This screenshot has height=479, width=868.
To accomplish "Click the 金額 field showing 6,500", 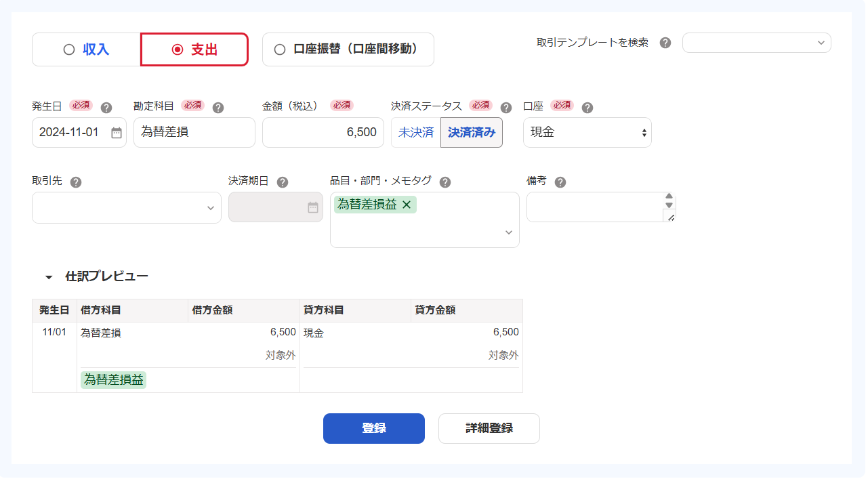I will coord(323,133).
